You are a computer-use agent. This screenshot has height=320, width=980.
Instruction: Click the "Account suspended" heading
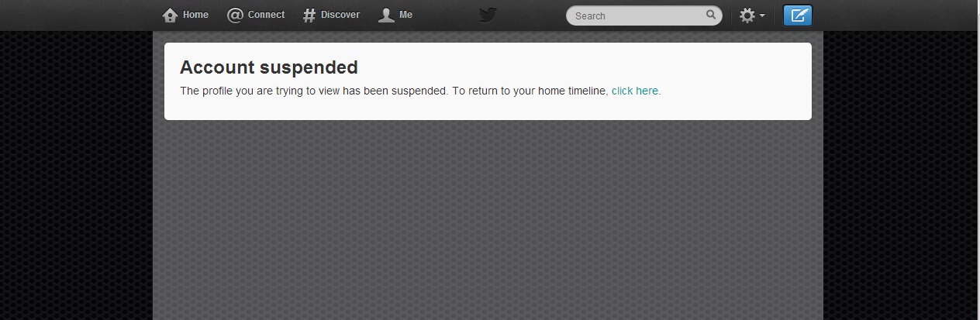269,67
